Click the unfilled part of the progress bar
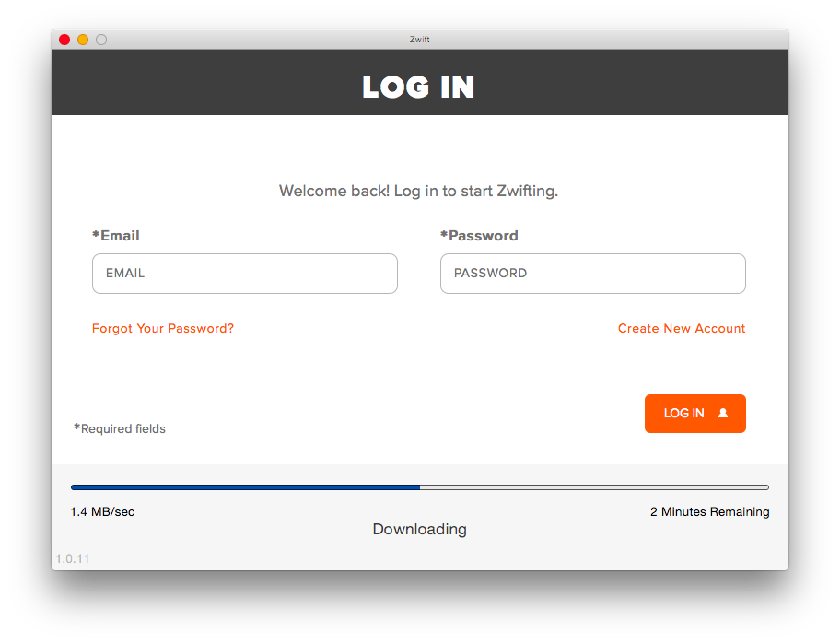The width and height of the screenshot is (840, 644). (595, 487)
